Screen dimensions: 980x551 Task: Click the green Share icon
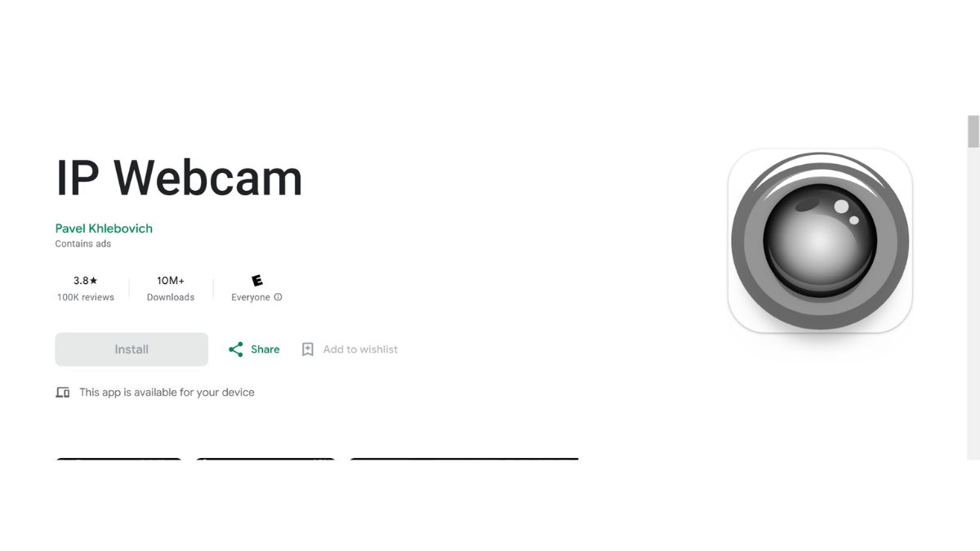(x=236, y=349)
